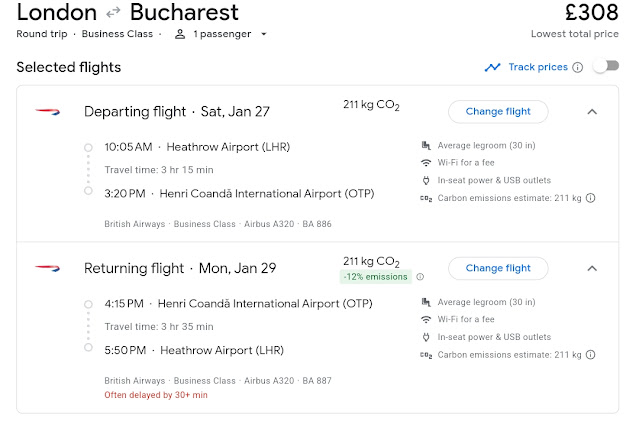Click the Track prices info icon
This screenshot has width=639, height=424.
point(576,67)
